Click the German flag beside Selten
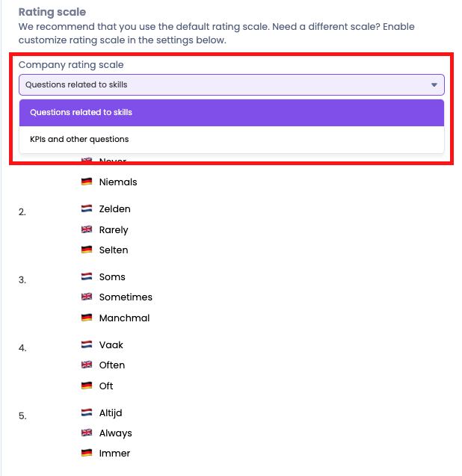 [87, 250]
